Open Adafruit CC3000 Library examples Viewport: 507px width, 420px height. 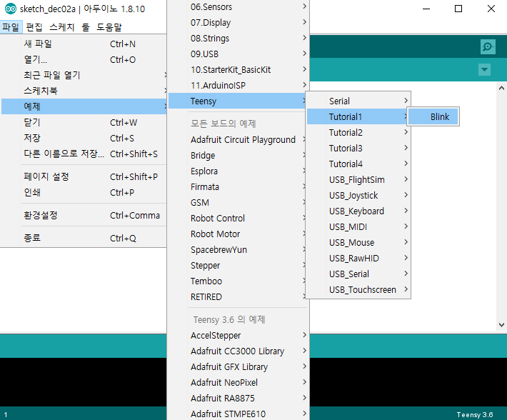(238, 351)
